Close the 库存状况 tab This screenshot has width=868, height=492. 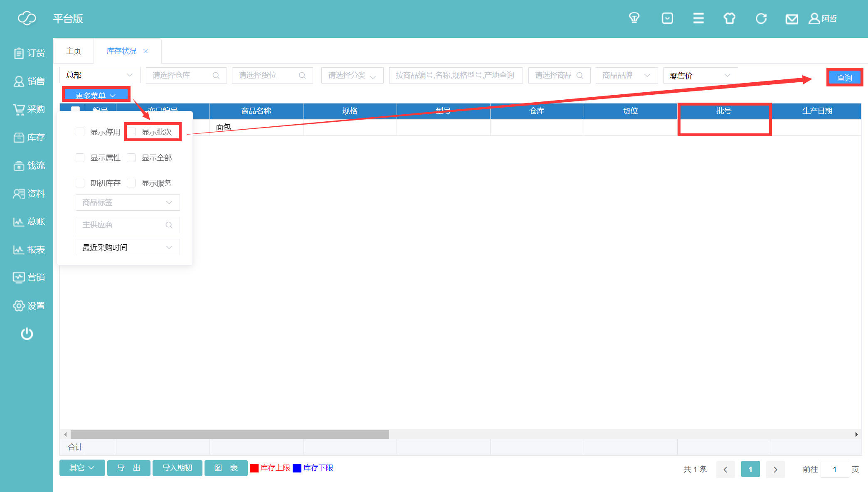[x=145, y=51]
